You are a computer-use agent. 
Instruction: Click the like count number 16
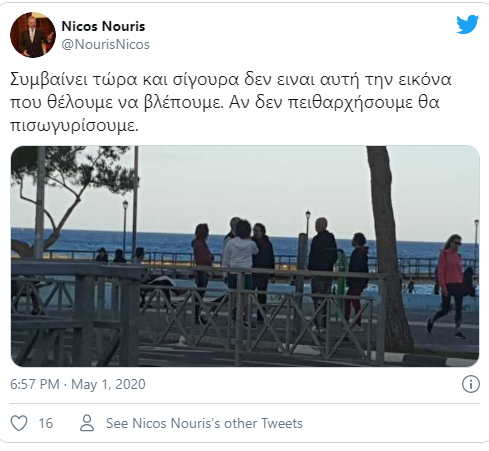coord(46,423)
